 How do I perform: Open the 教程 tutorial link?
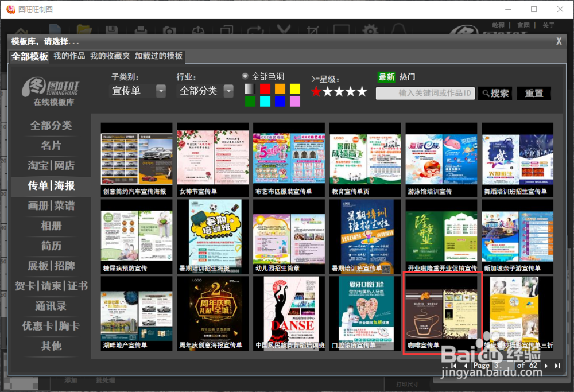[x=498, y=25]
